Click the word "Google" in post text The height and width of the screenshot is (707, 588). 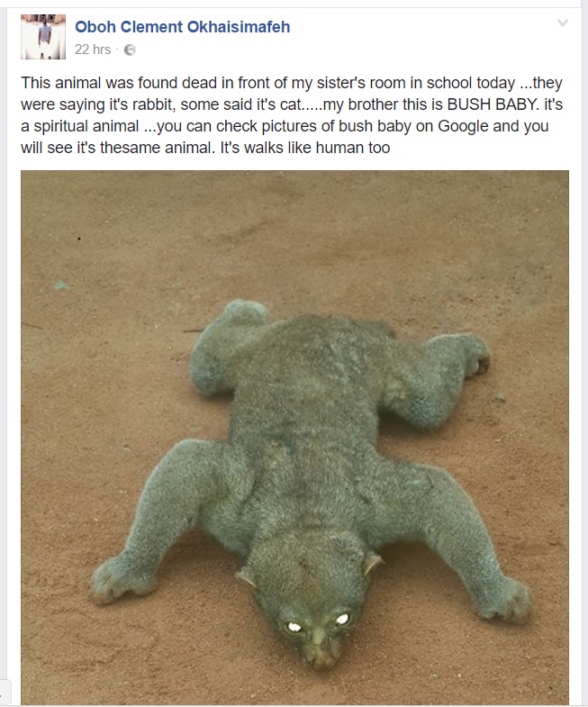pos(463,126)
